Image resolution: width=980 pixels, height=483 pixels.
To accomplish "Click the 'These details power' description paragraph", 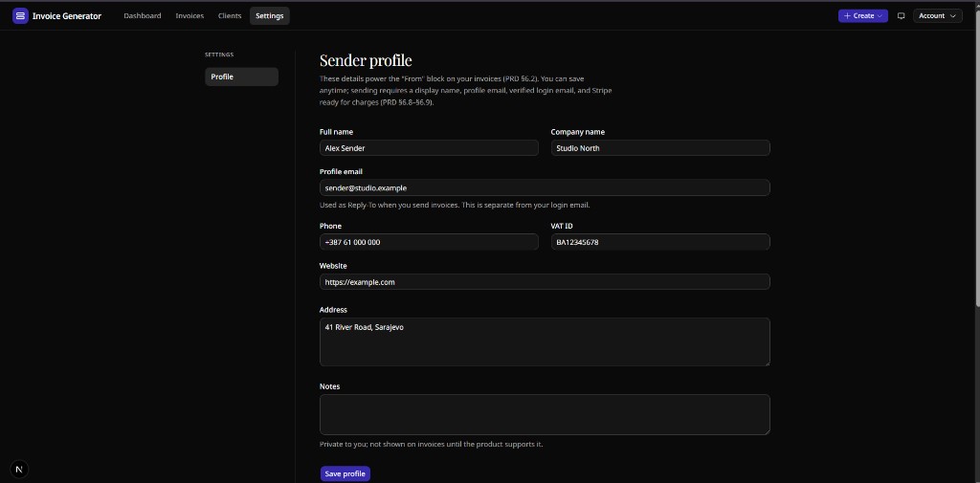I will [x=466, y=91].
